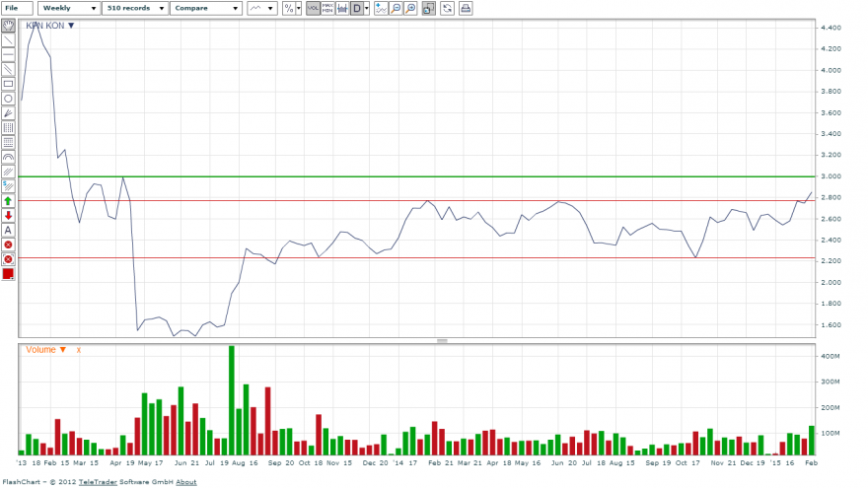Viewport: 868px width, 488px height.
Task: Place a green up arrow marker
Action: pos(8,201)
